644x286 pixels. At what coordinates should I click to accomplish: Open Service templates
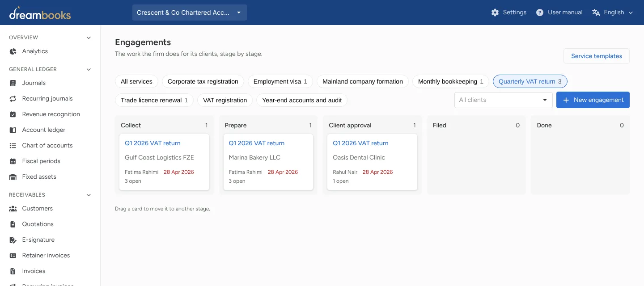pos(597,56)
